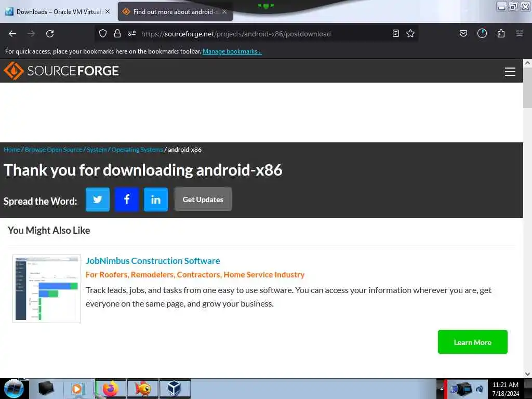Go to Home breadcrumb link

click(12, 150)
